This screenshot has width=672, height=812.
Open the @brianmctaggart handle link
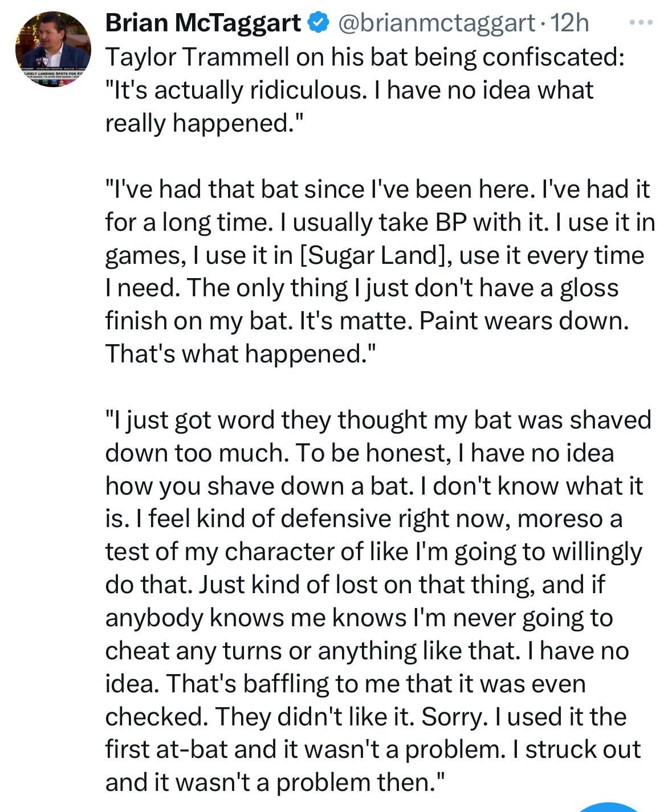pyautogui.click(x=436, y=23)
